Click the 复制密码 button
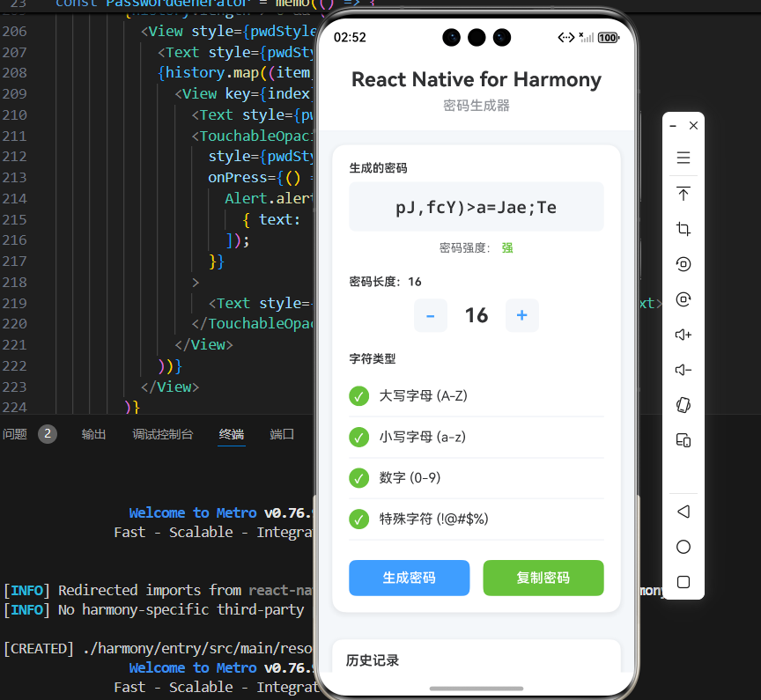Screen dimensions: 761x700 tap(543, 578)
